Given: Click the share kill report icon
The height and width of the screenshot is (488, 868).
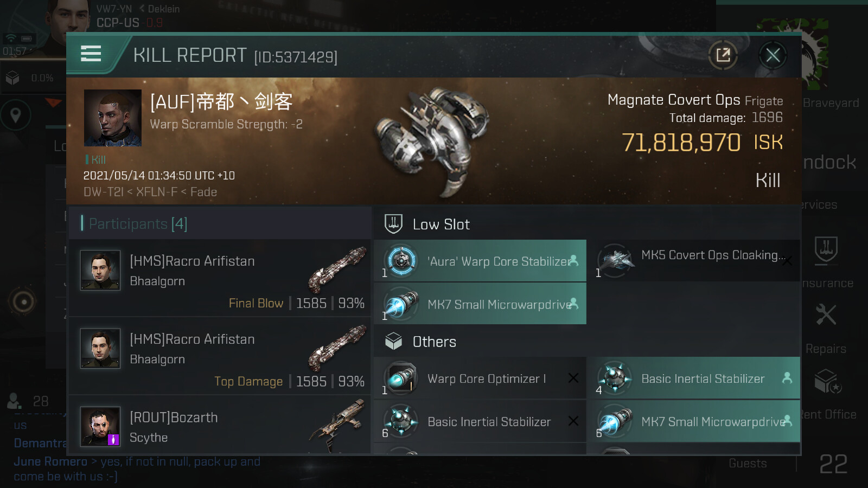Looking at the screenshot, I should tap(723, 55).
